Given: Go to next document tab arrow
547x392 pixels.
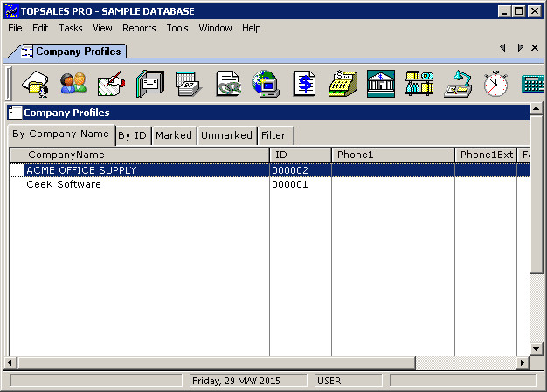Looking at the screenshot, I should click(x=520, y=47).
